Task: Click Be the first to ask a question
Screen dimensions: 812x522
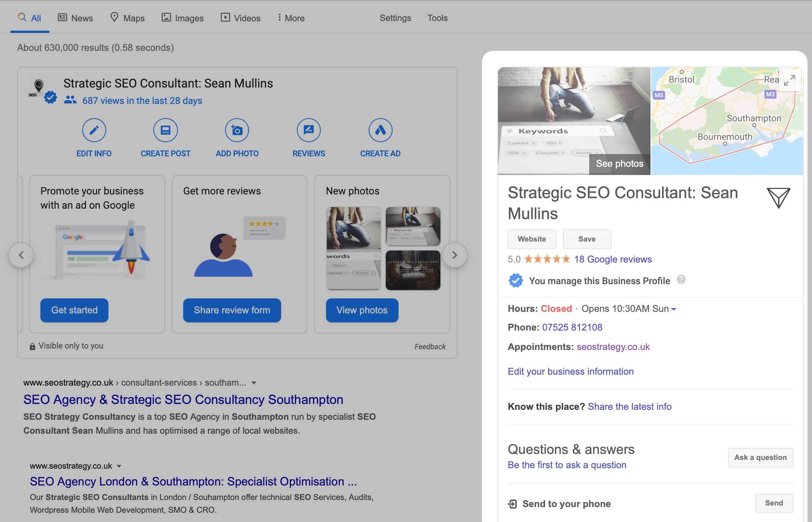Action: 567,465
